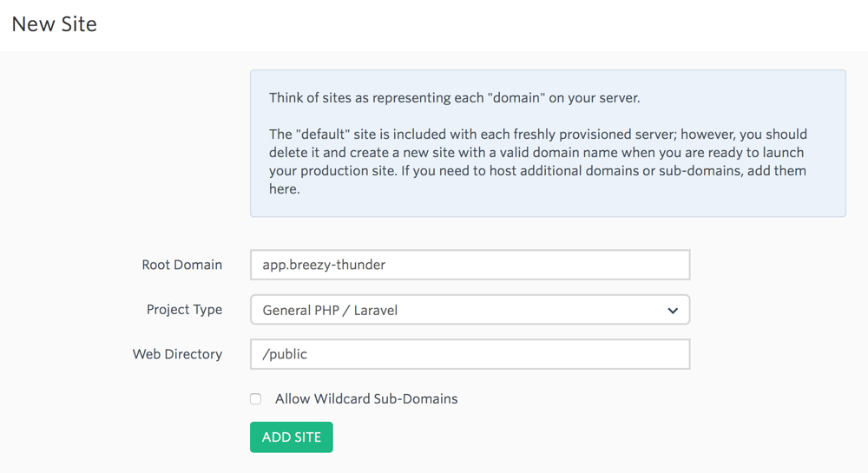868x473 pixels.
Task: Open the Project Type dropdown
Action: tap(470, 310)
